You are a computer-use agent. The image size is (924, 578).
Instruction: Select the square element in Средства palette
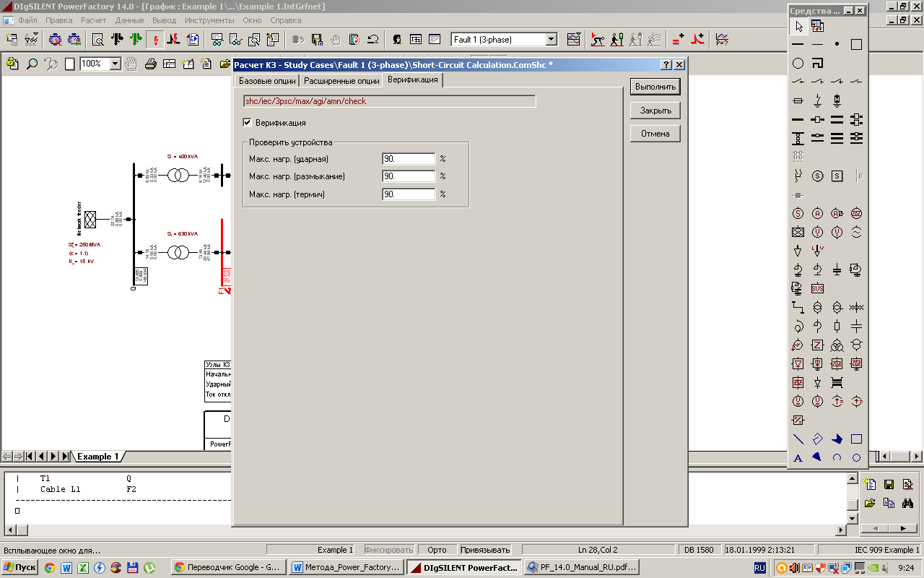click(x=856, y=44)
